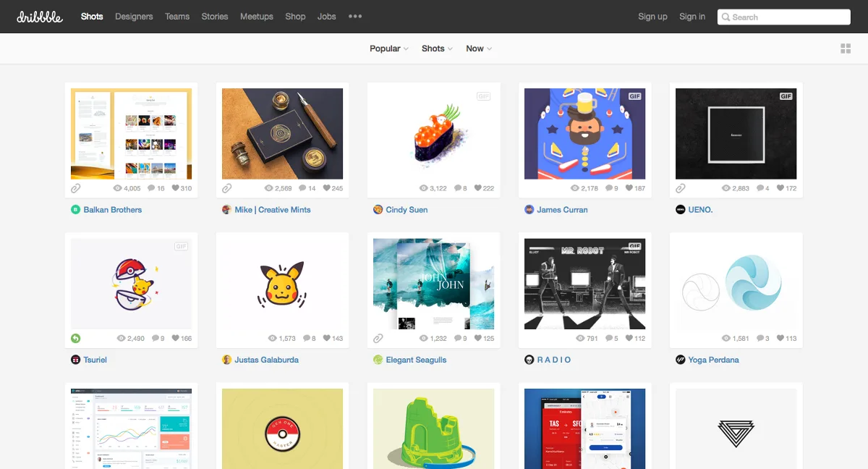Click R A D I O avatar icon
The width and height of the screenshot is (868, 469).
(x=529, y=360)
